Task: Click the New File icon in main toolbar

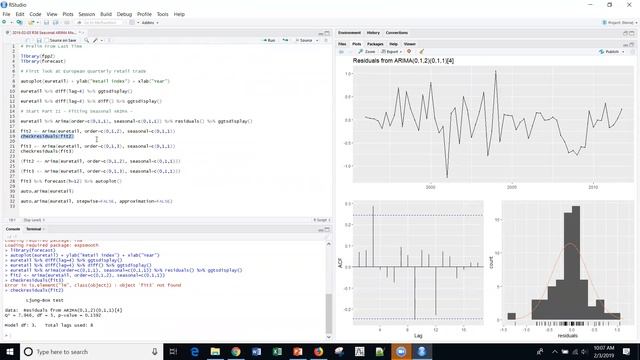Action: (4, 22)
